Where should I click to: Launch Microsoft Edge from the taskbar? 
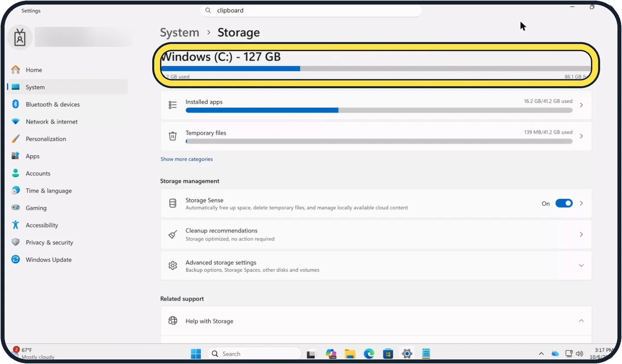369,354
